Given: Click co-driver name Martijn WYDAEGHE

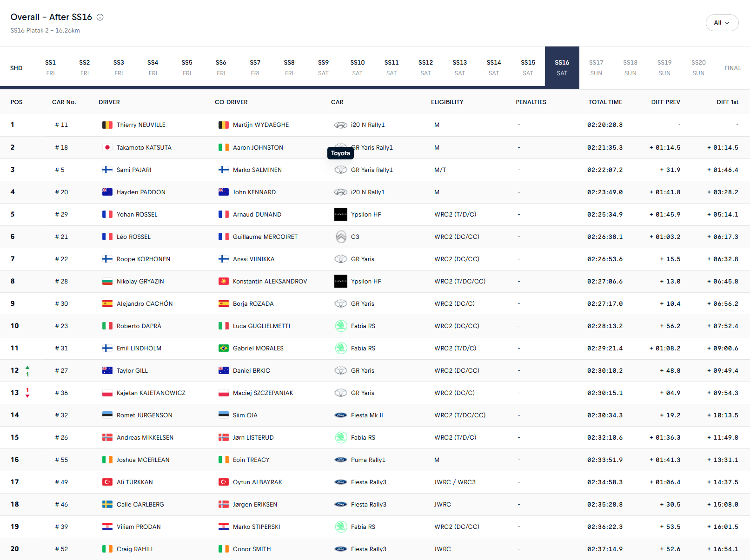Looking at the screenshot, I should click(261, 125).
